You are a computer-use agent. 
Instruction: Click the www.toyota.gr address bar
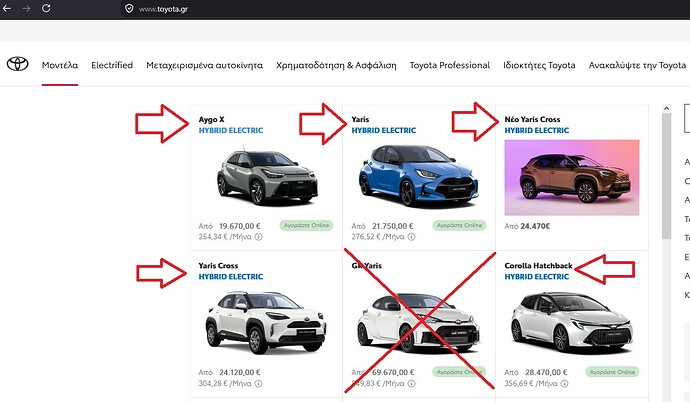click(405, 9)
